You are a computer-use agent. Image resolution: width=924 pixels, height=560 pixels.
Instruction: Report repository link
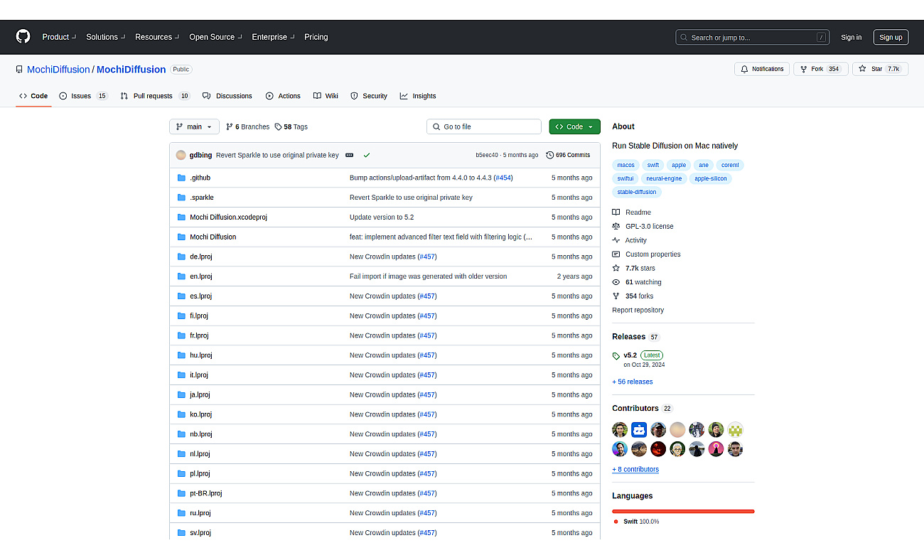click(638, 310)
